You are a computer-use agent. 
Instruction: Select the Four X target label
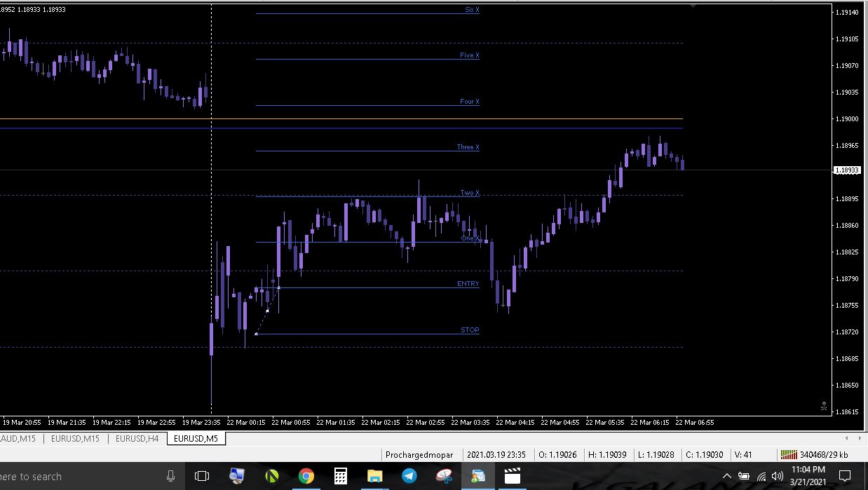[469, 102]
